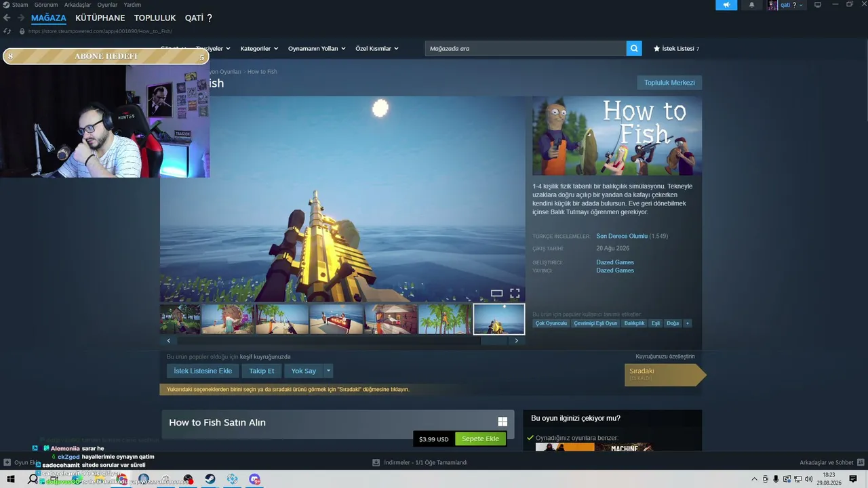Click the Yok Say button

pos(304,371)
